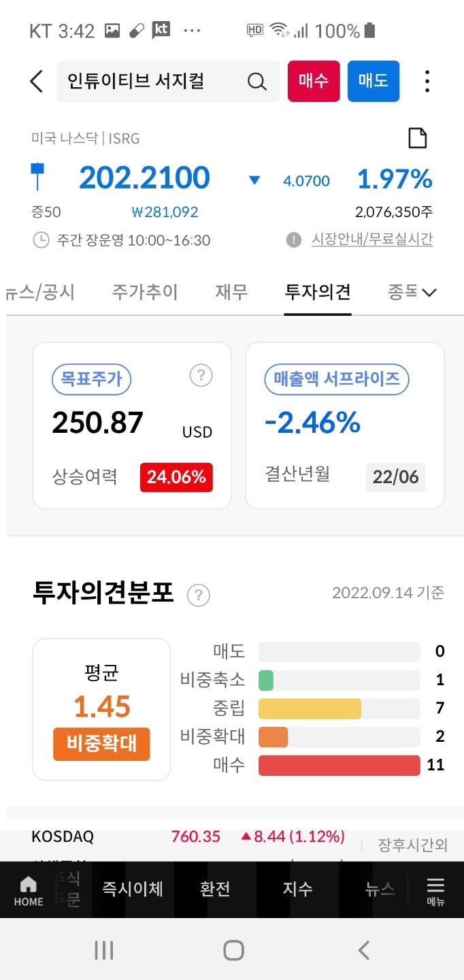The width and height of the screenshot is (464, 980).
Task: Open the hamburger 메뉴 icon at bottom right
Action: click(435, 888)
